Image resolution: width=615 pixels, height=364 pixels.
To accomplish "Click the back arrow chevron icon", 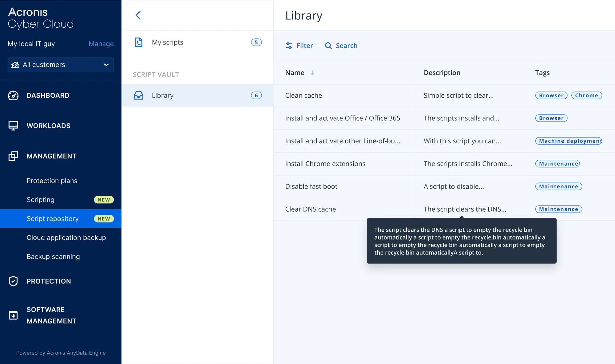I will click(138, 15).
